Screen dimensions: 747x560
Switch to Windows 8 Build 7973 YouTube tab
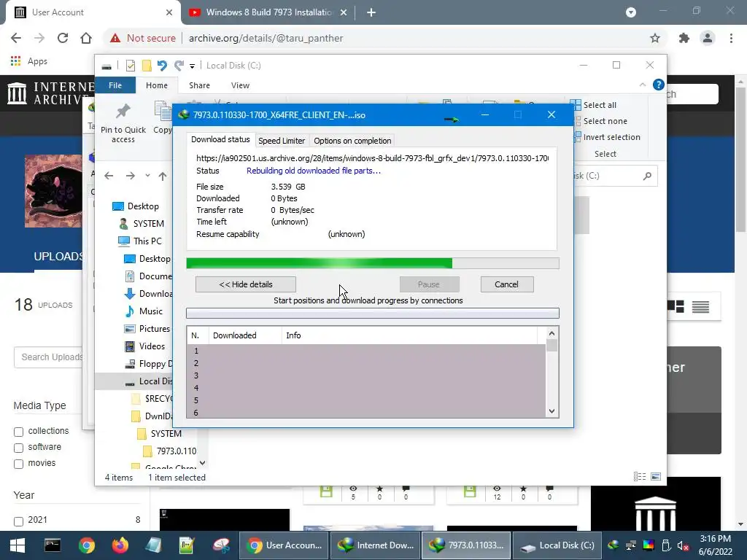[268, 12]
